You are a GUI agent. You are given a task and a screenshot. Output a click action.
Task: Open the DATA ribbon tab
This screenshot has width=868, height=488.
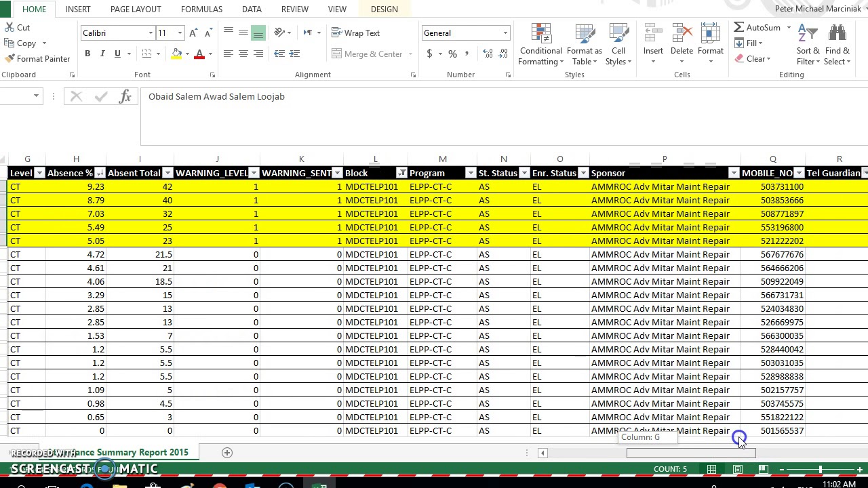252,9
